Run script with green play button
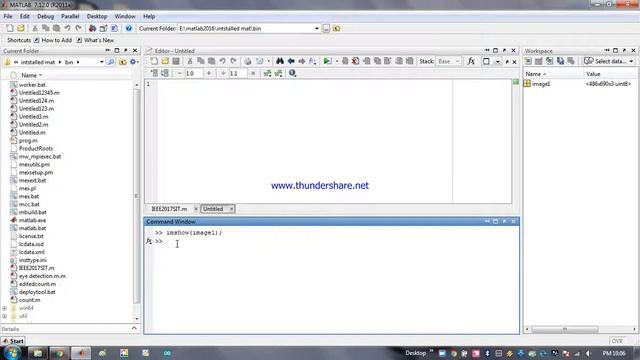 (x=327, y=61)
